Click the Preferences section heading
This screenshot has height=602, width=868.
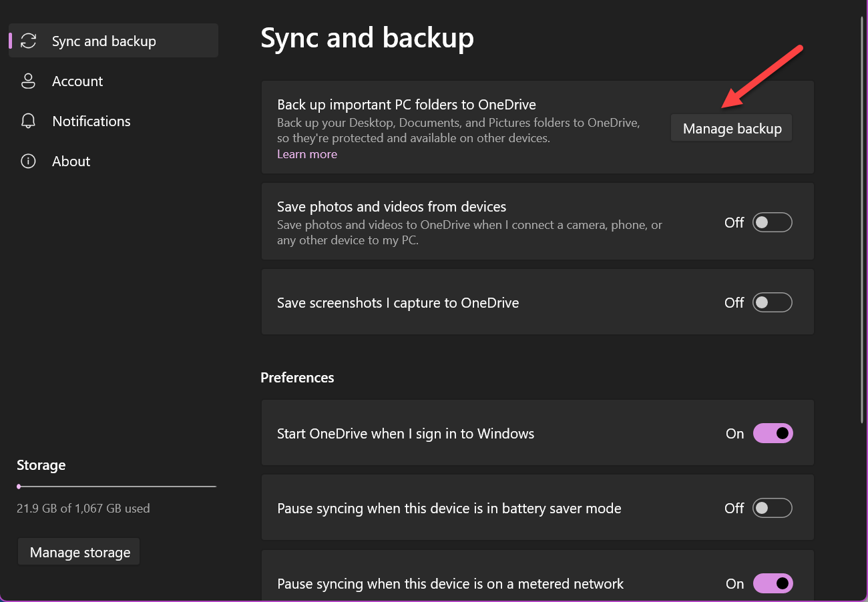297,378
